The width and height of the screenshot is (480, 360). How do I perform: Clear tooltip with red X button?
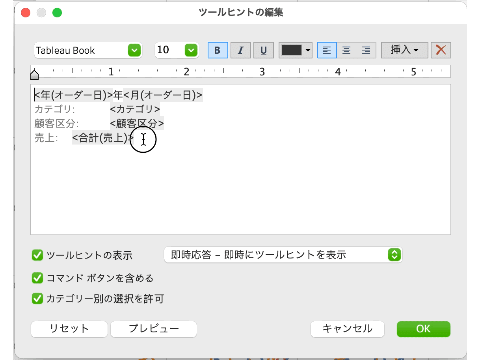coord(441,50)
